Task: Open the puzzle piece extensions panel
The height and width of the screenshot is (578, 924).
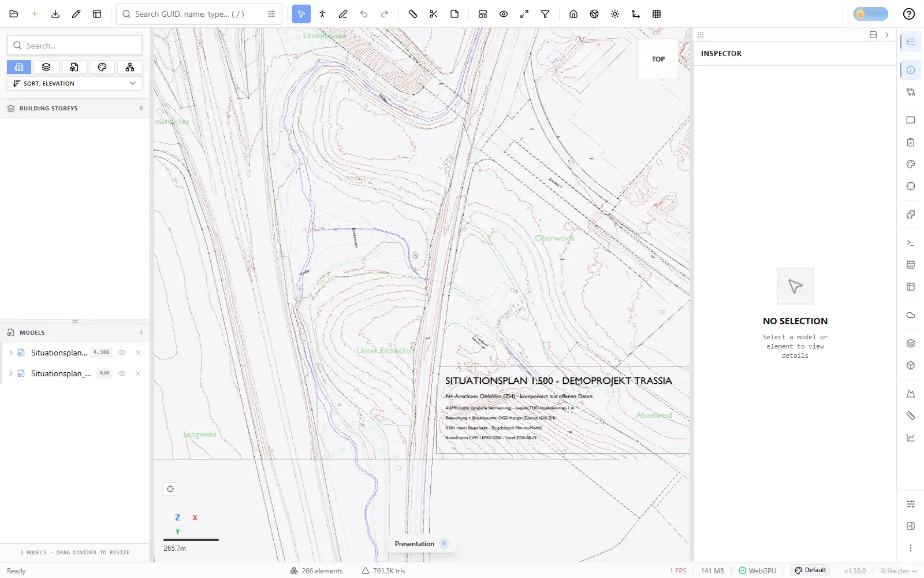Action: click(x=911, y=214)
